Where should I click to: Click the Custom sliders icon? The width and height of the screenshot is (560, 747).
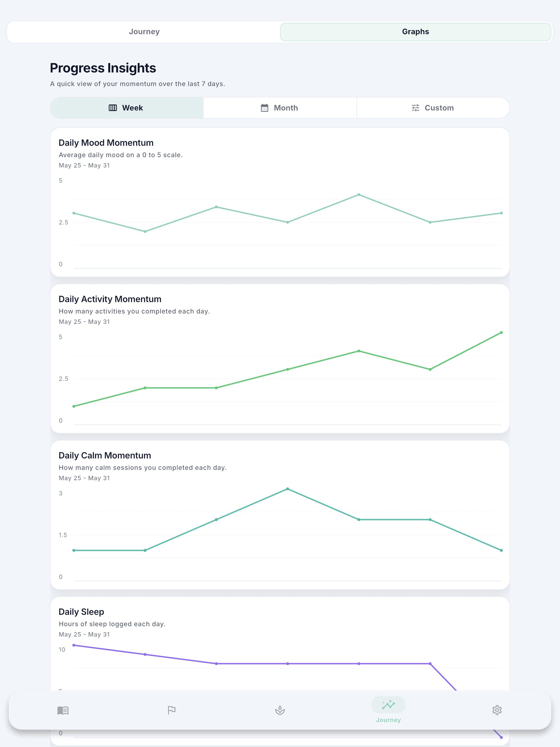tap(416, 108)
